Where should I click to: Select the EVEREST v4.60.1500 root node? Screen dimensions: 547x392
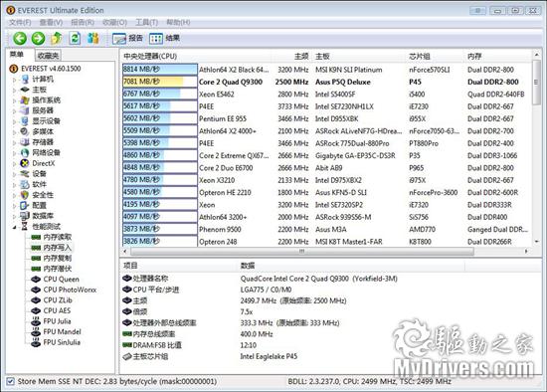[x=46, y=69]
